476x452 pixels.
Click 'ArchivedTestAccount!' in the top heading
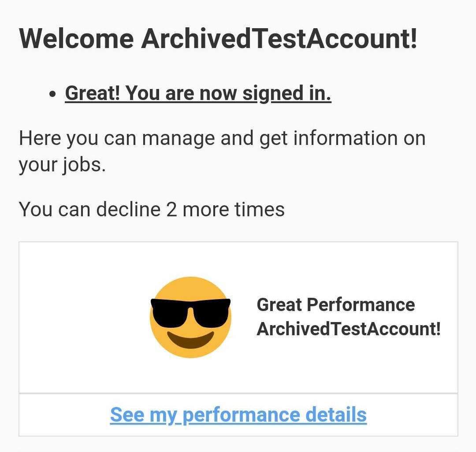279,38
